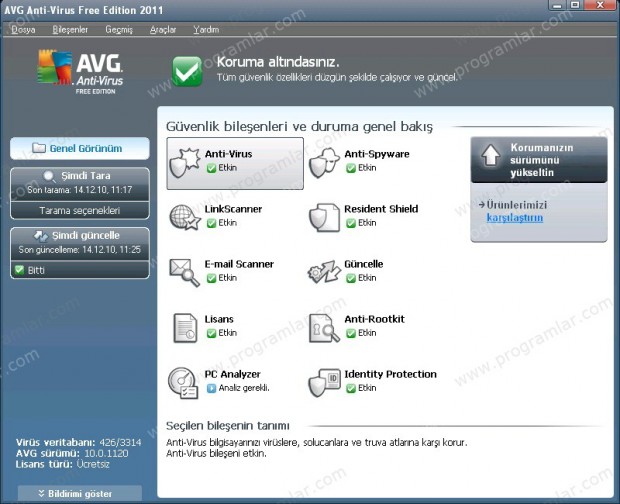Minimize the AVG window
The height and width of the screenshot is (504, 620).
[558, 5]
